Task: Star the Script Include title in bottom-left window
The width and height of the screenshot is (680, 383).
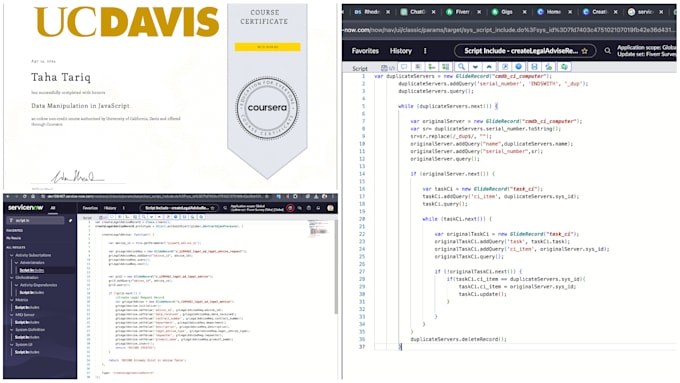Action: tap(212, 208)
